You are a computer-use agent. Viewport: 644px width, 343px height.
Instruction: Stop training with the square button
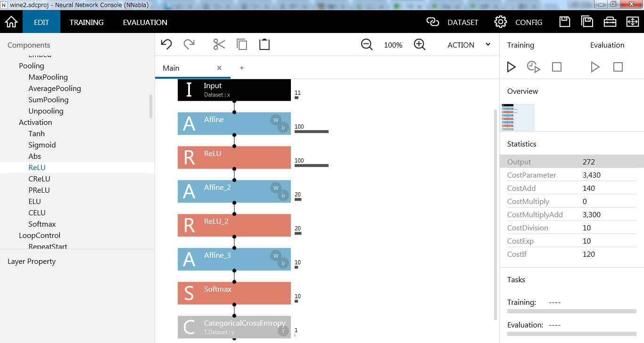557,67
